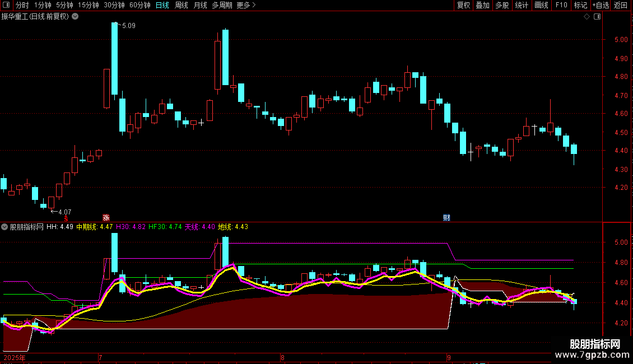
Task: Click the month 9 timeline marker
Action: pyautogui.click(x=449, y=357)
